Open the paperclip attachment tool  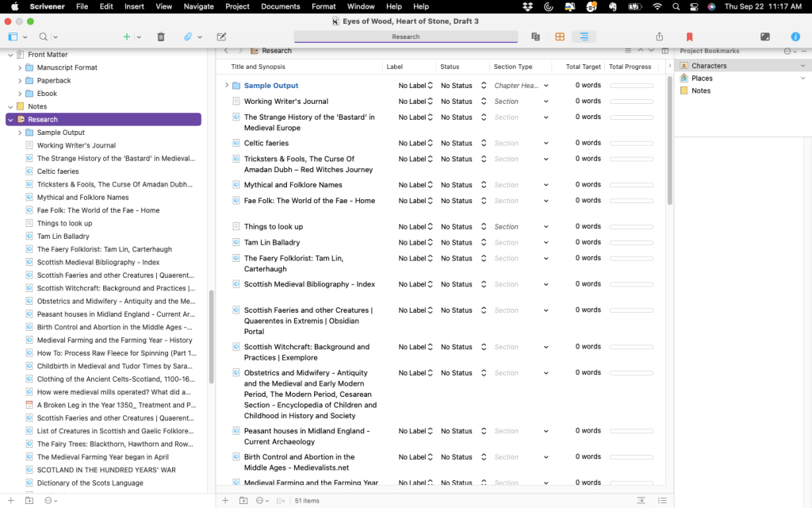click(x=188, y=37)
